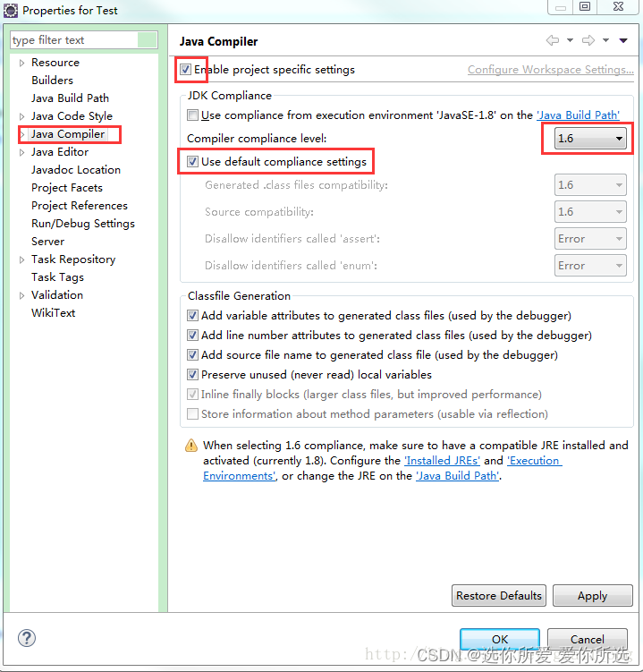Select Java Compiler in the tree
This screenshot has width=643, height=672.
[x=68, y=134]
